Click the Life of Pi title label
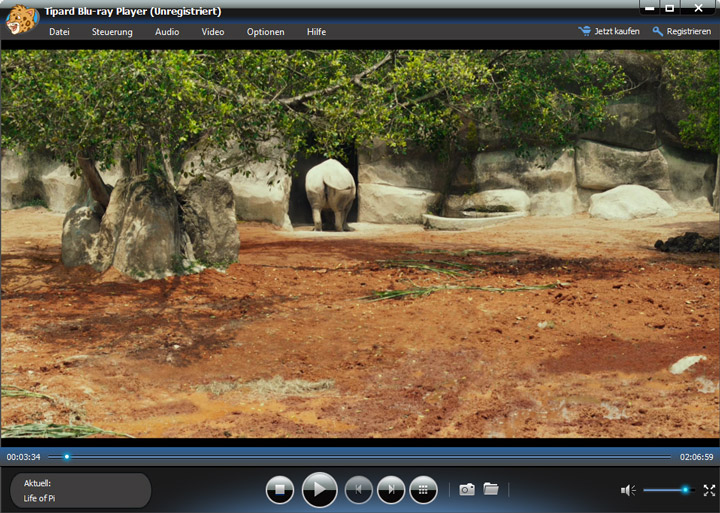 tap(39, 498)
